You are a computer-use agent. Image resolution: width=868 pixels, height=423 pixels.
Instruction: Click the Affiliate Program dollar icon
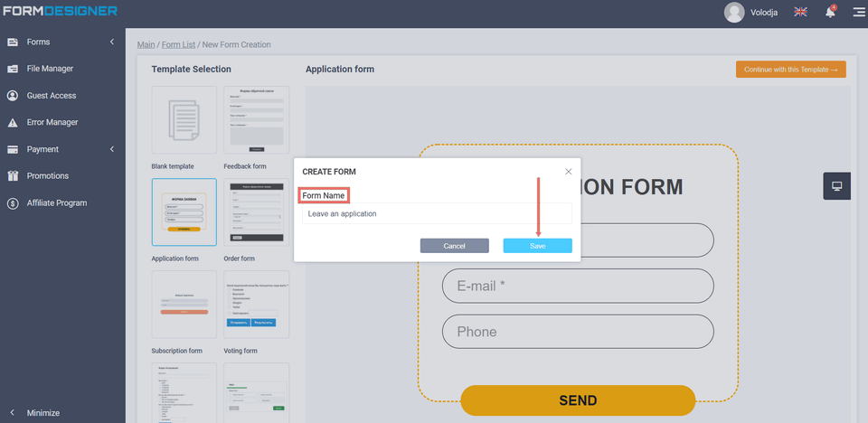(x=13, y=203)
